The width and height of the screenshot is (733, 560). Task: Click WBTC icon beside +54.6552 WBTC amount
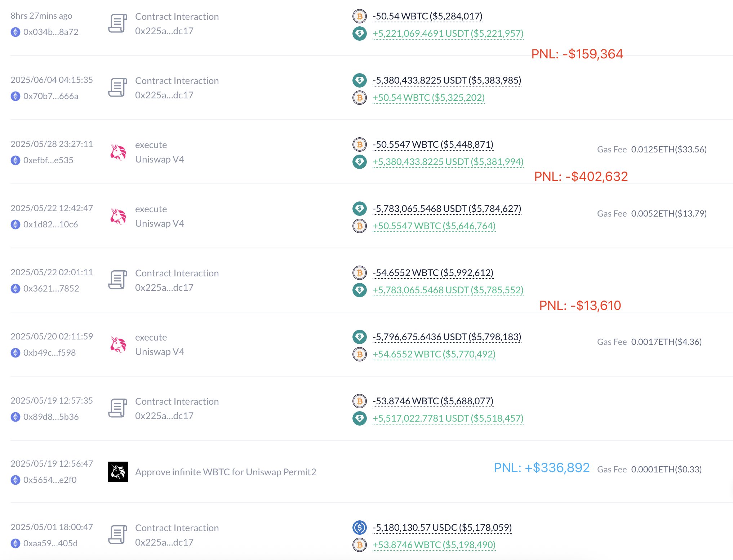pos(359,354)
